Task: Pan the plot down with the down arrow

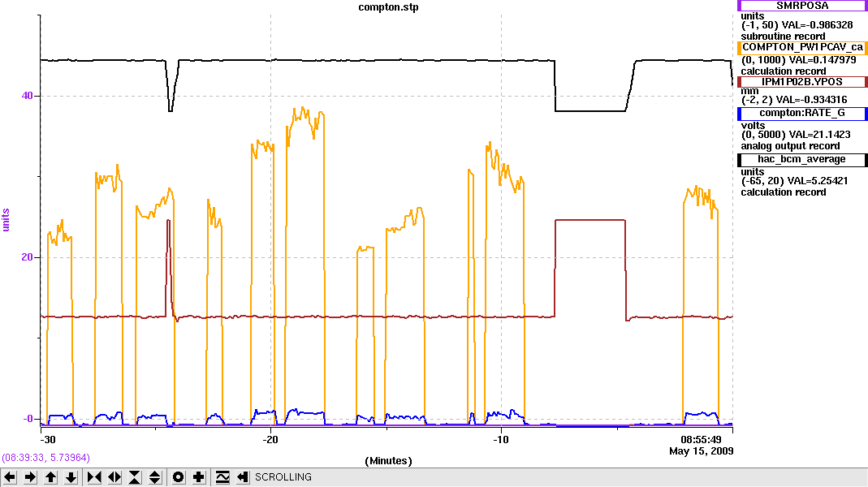Action: click(71, 477)
